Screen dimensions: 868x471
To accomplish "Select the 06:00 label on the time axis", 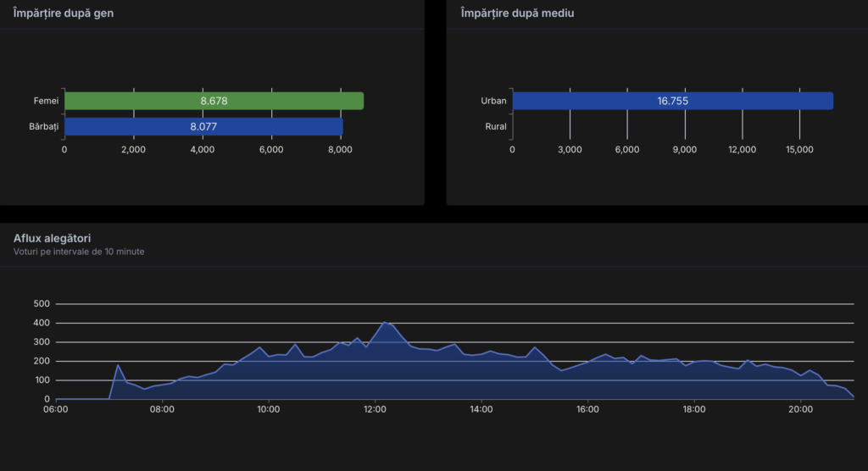I will [x=56, y=409].
